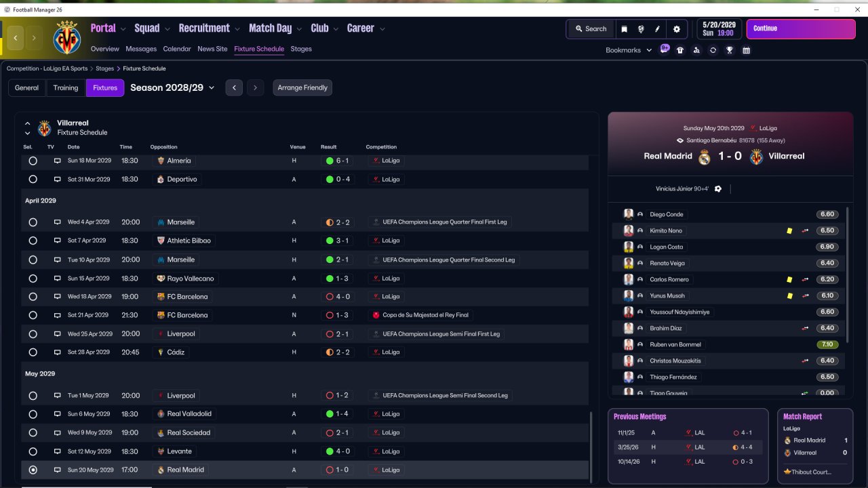868x488 pixels.
Task: Click the Continue button
Action: 801,29
